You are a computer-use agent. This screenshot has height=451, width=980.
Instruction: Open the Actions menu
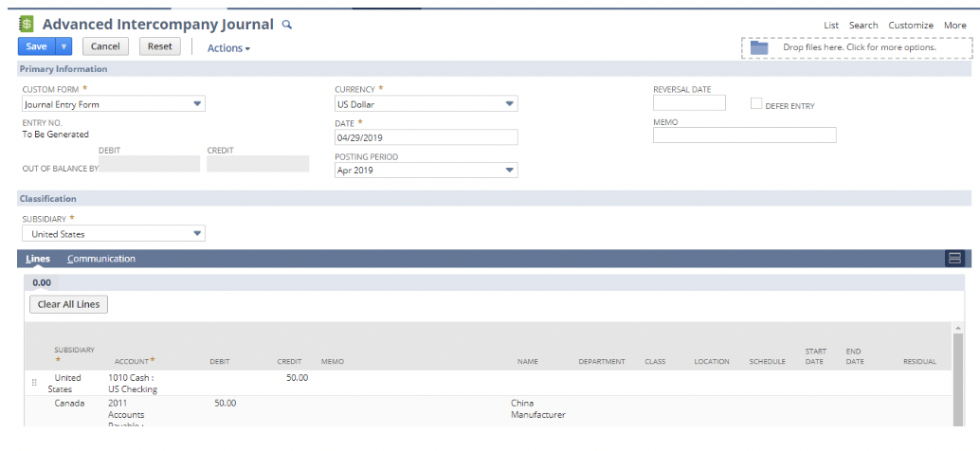coord(228,48)
